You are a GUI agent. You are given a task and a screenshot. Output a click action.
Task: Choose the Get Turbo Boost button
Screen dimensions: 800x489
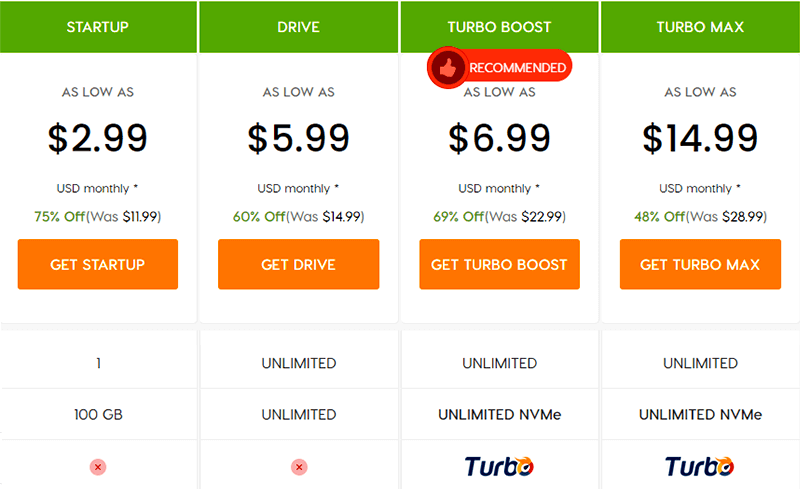(499, 265)
